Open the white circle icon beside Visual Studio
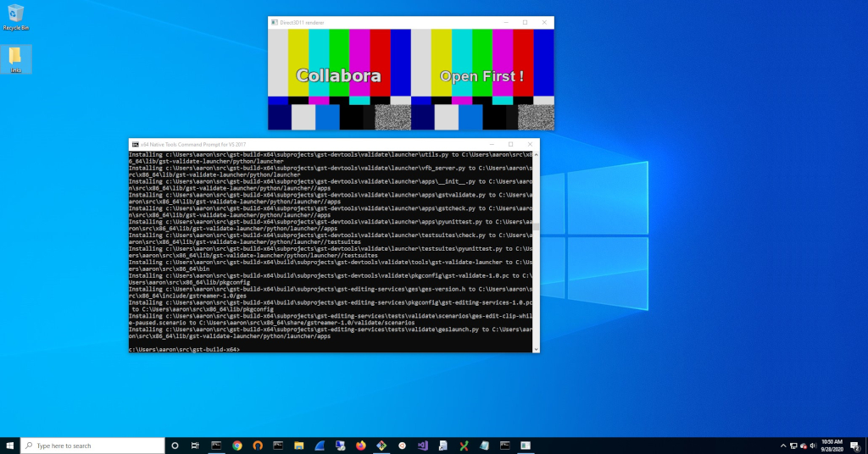Viewport: 868px width, 454px height. (402, 446)
